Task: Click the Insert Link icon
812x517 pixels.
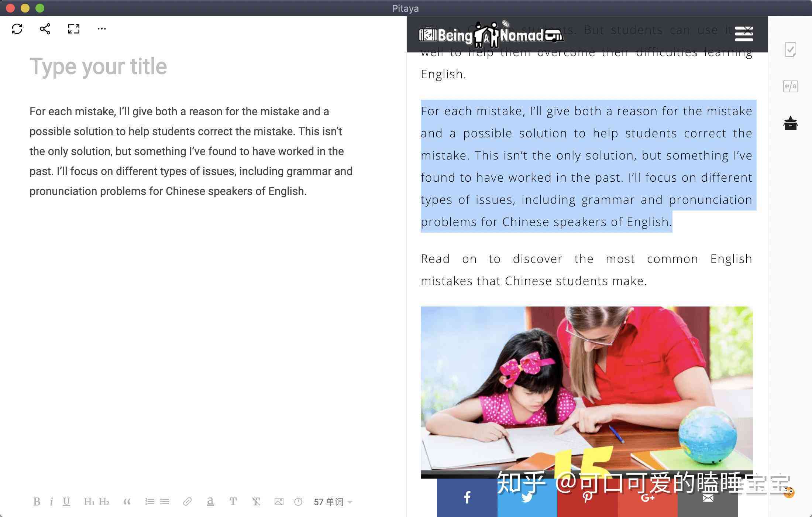Action: pos(187,501)
